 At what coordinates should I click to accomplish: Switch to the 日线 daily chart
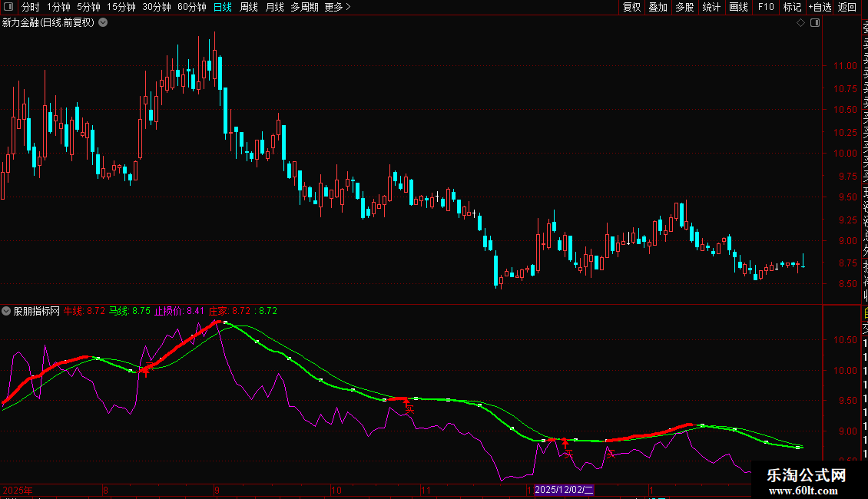pos(223,7)
